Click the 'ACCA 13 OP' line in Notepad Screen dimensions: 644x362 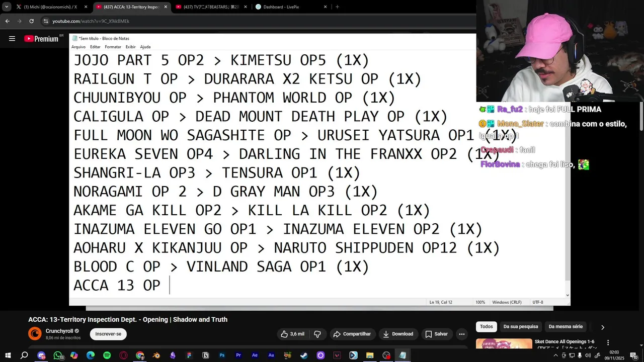pyautogui.click(x=117, y=286)
